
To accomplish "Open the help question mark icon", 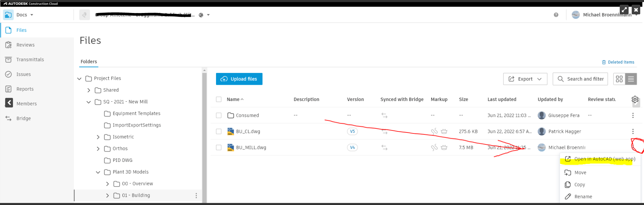I will coord(556,15).
